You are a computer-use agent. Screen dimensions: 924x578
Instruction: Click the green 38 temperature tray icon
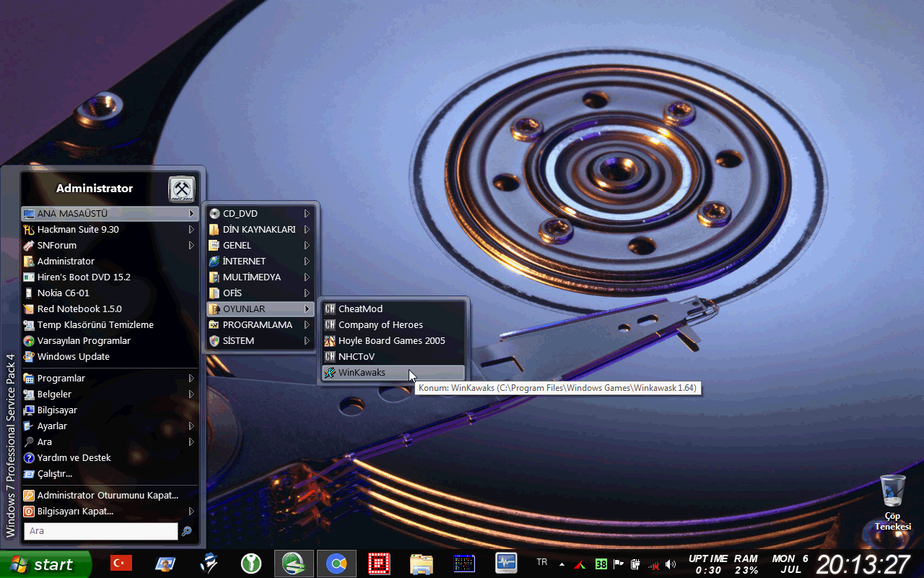pyautogui.click(x=601, y=564)
